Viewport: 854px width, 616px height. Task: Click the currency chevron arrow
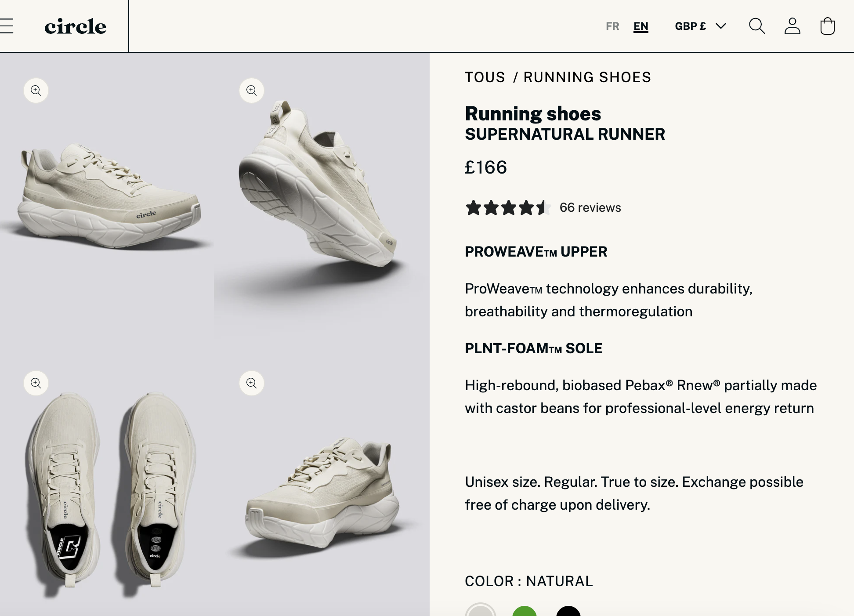click(721, 26)
